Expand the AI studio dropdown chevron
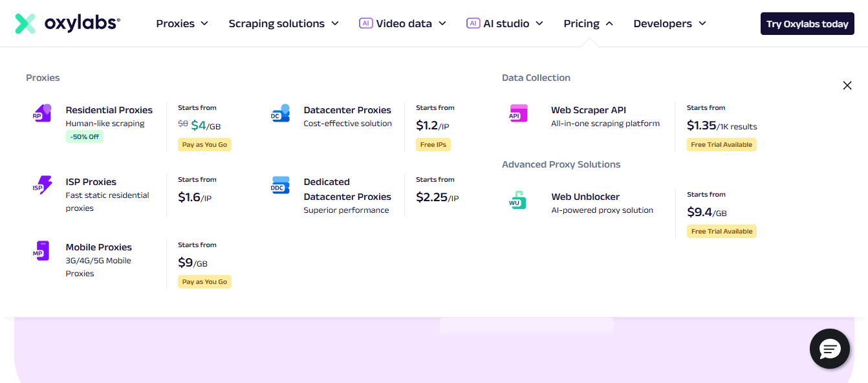This screenshot has width=868, height=383. point(539,23)
